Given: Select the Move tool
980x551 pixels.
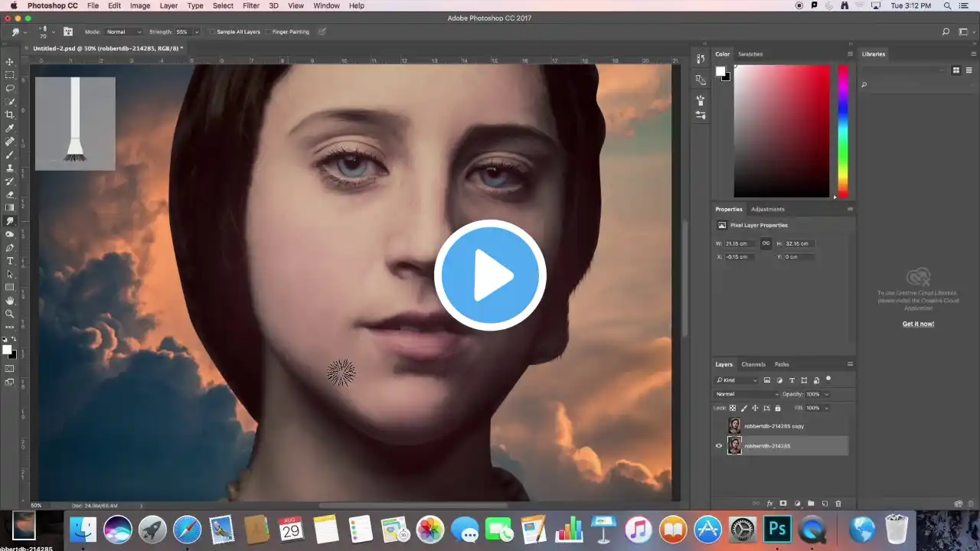Looking at the screenshot, I should pos(10,62).
